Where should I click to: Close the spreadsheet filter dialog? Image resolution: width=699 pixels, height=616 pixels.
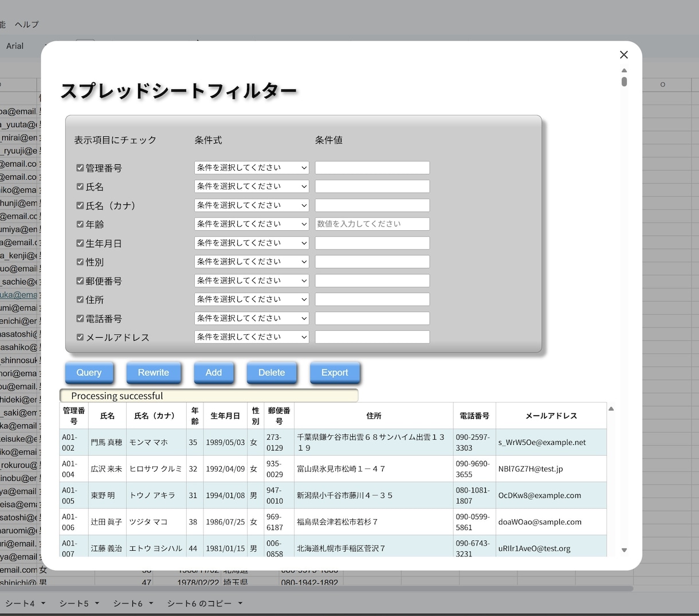pos(624,54)
